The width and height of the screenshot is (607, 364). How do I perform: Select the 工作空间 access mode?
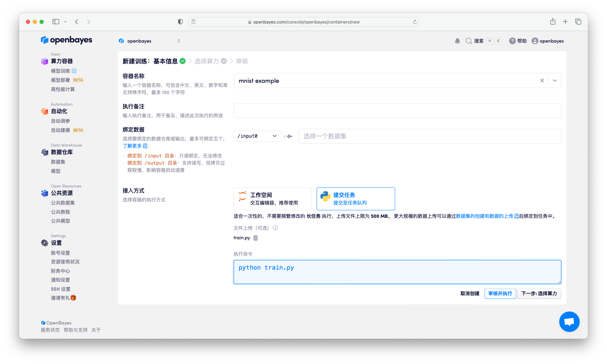coord(273,199)
